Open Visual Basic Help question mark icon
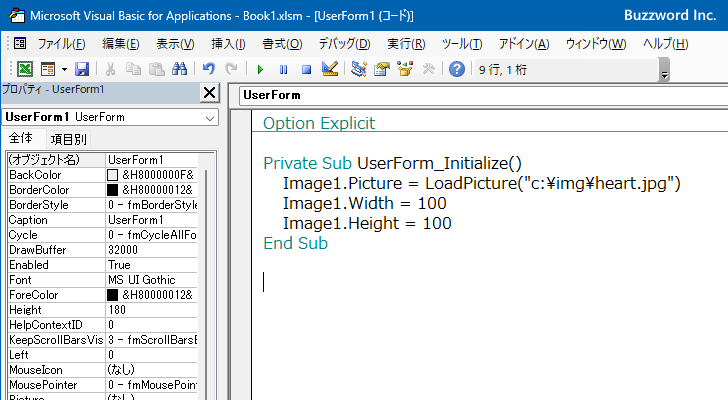728x400 pixels. (457, 69)
